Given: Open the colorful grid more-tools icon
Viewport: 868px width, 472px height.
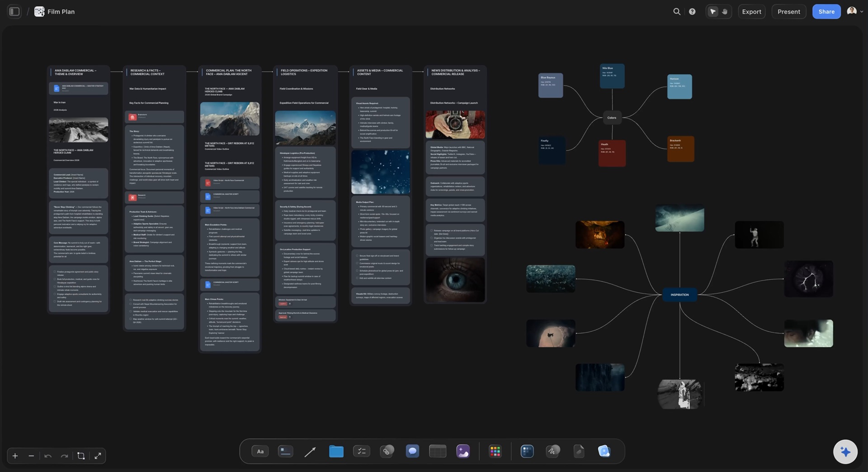Looking at the screenshot, I should (495, 451).
